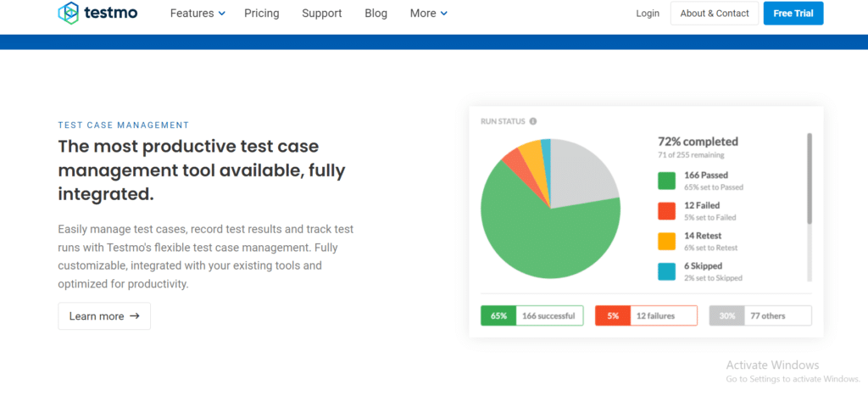This screenshot has width=868, height=396.
Task: Click the info icon beside RUN STATUS
Action: [x=533, y=121]
